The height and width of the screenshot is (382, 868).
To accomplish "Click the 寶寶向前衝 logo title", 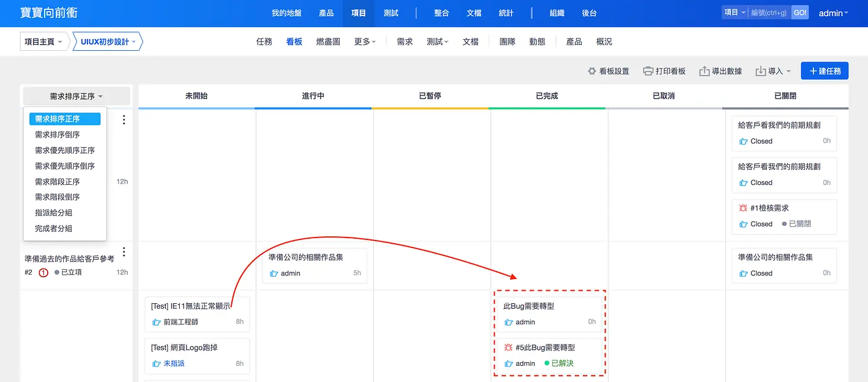I will 49,13.
